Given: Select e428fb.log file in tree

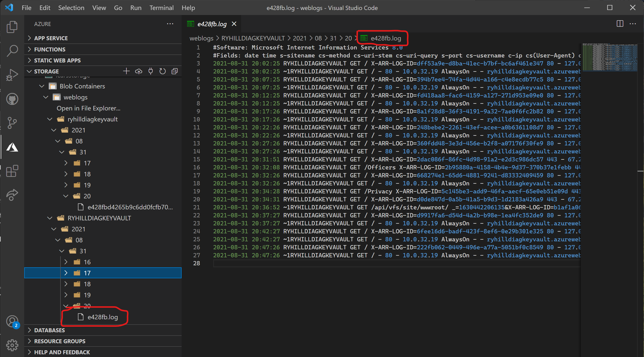Looking at the screenshot, I should [103, 317].
